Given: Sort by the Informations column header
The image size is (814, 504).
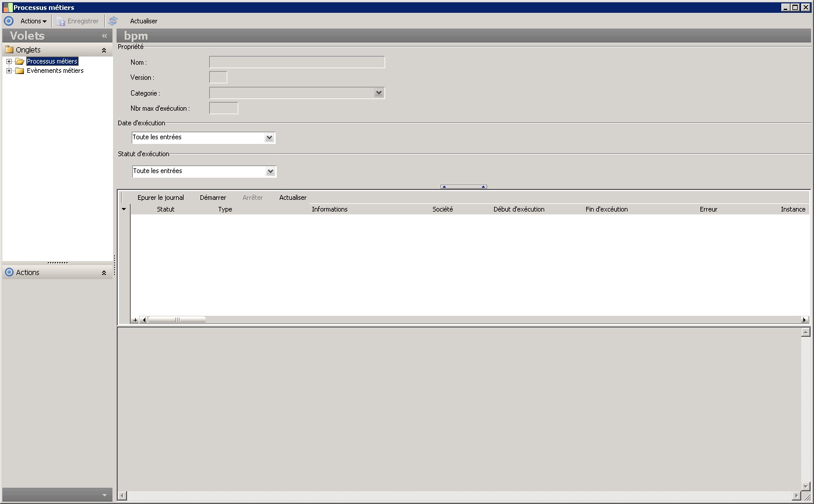Looking at the screenshot, I should 330,209.
